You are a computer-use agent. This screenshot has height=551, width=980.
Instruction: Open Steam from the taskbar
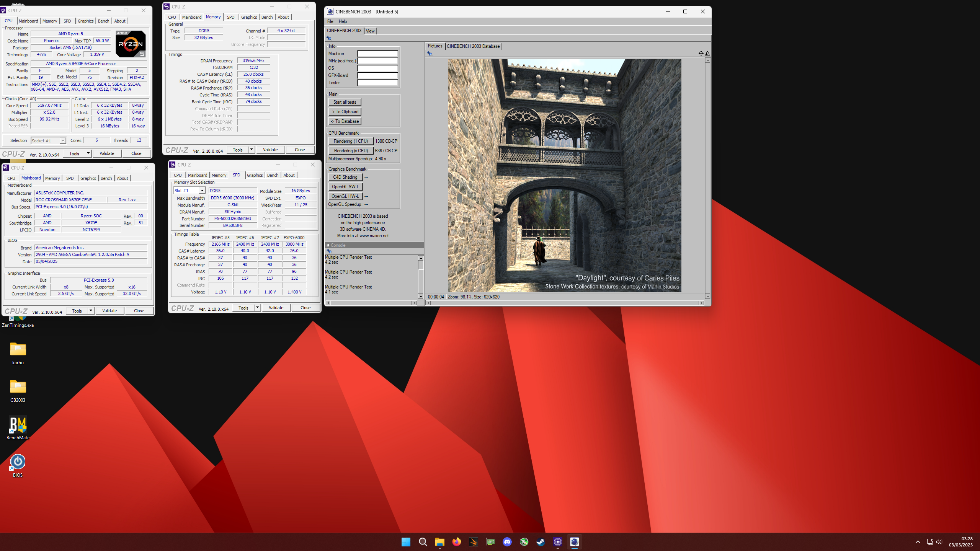click(x=541, y=542)
